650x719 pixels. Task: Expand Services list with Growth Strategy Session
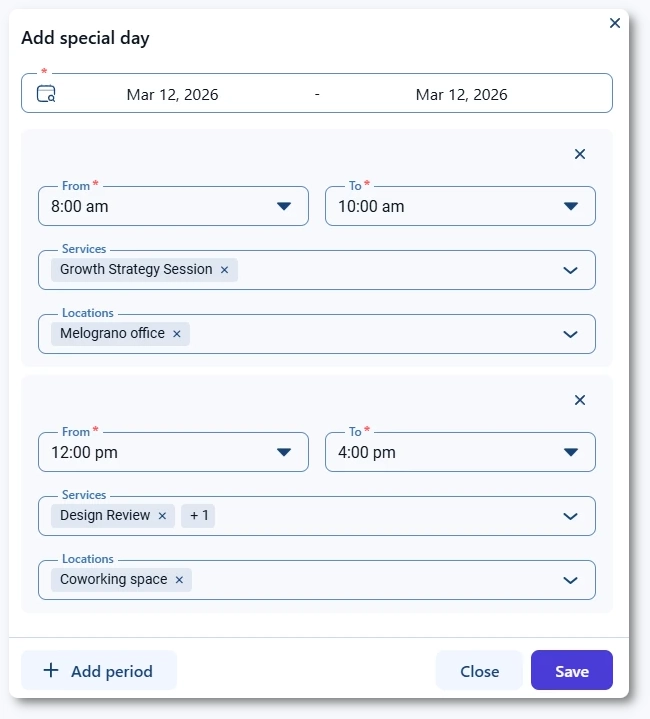(571, 270)
